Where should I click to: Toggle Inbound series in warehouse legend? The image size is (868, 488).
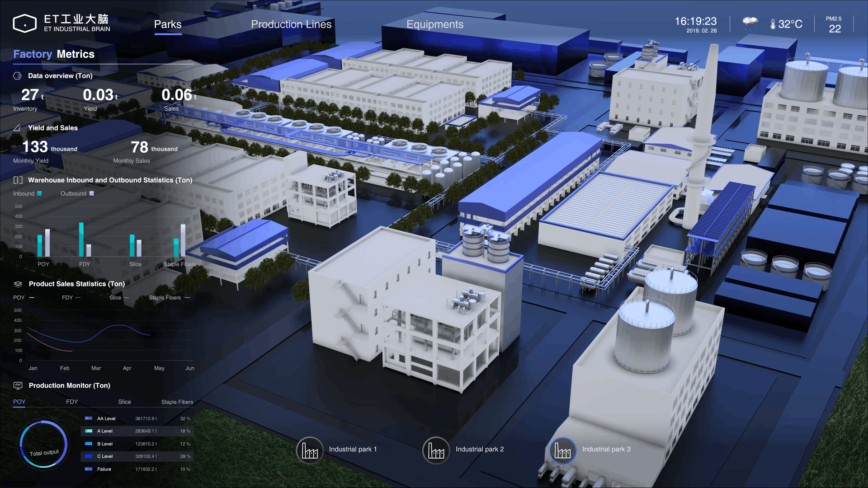click(27, 194)
